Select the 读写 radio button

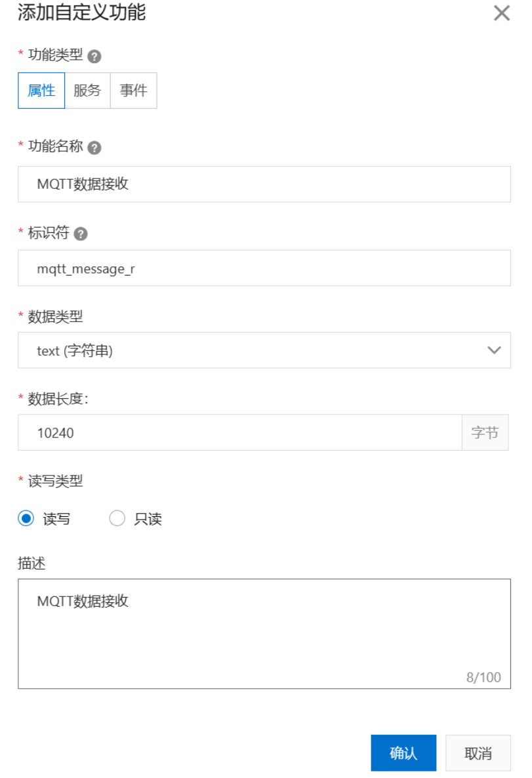coord(26,518)
